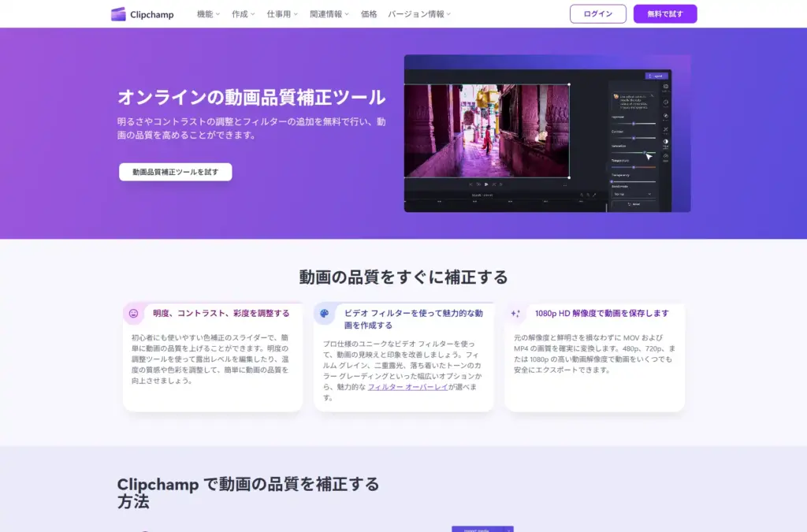Click the half-circle adjust colors sidebar icon
The height and width of the screenshot is (532, 807).
(x=665, y=142)
